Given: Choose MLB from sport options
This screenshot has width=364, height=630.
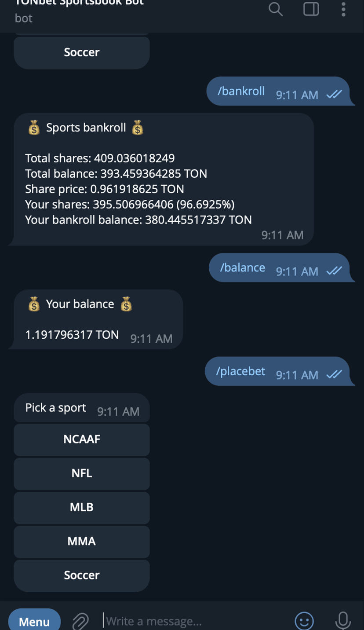Looking at the screenshot, I should [82, 507].
